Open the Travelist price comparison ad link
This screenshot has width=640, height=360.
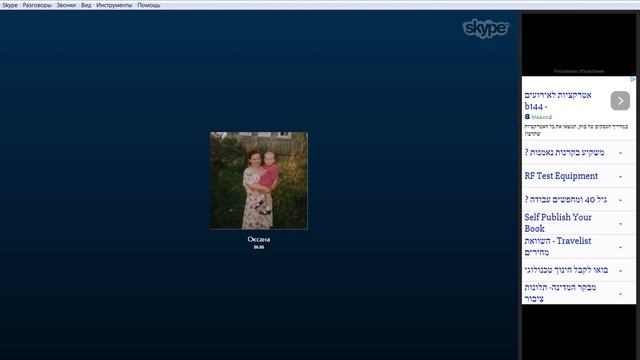[558, 247]
